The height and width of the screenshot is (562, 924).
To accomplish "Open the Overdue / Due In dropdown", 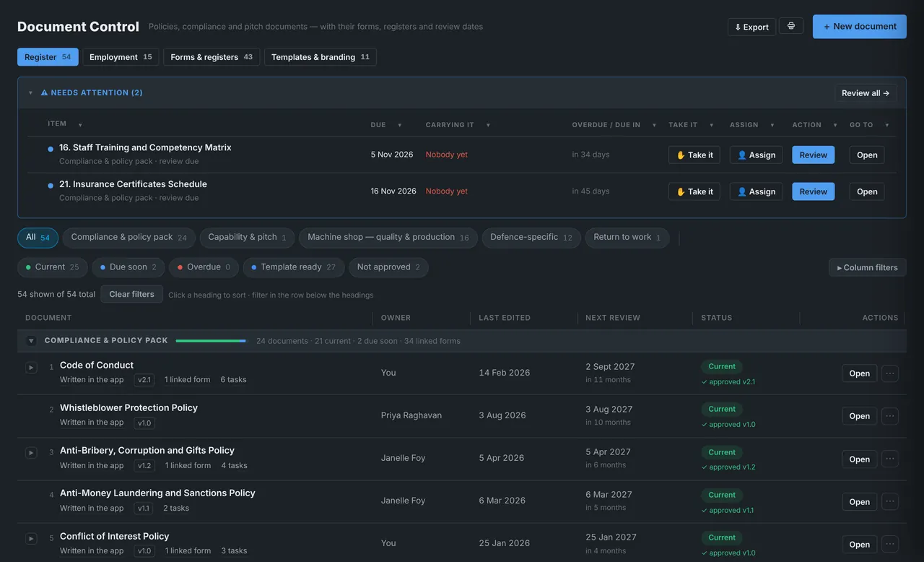I will tap(654, 125).
